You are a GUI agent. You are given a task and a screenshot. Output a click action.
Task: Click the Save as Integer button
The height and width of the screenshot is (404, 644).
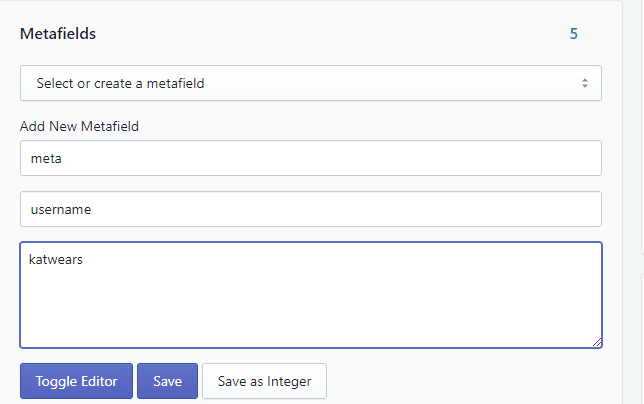[x=264, y=381]
